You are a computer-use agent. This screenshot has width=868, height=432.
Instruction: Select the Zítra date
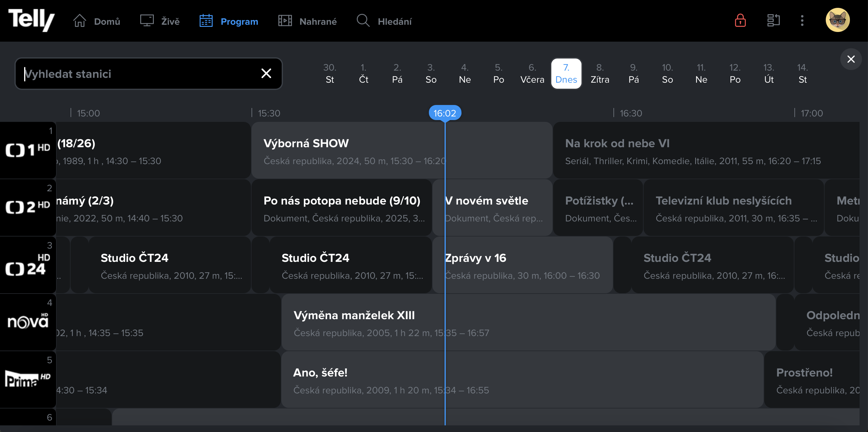(600, 74)
